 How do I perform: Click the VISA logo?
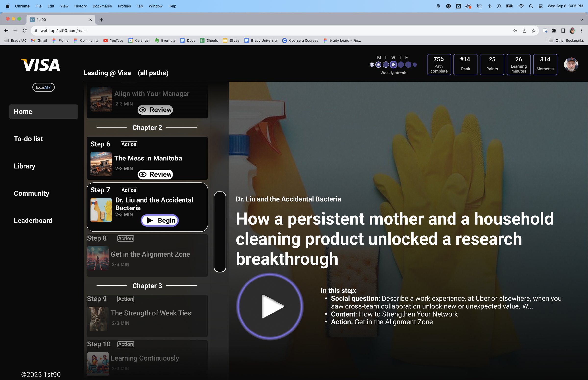point(40,65)
